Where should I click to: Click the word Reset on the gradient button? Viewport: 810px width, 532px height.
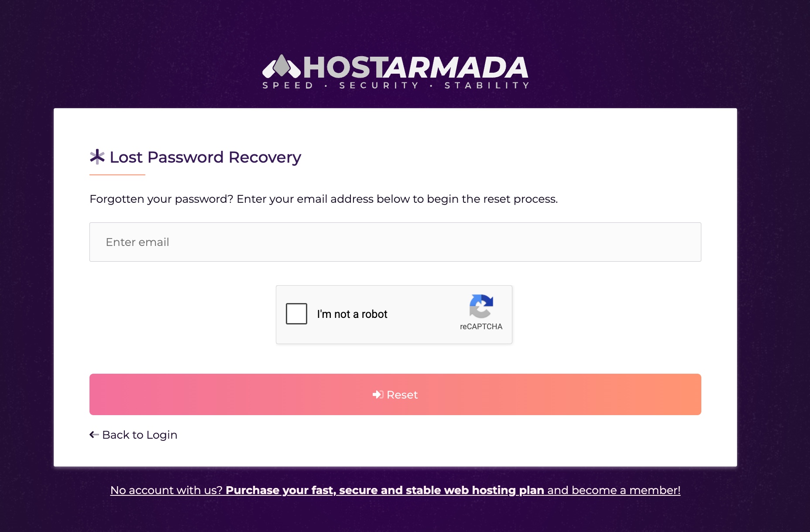402,395
